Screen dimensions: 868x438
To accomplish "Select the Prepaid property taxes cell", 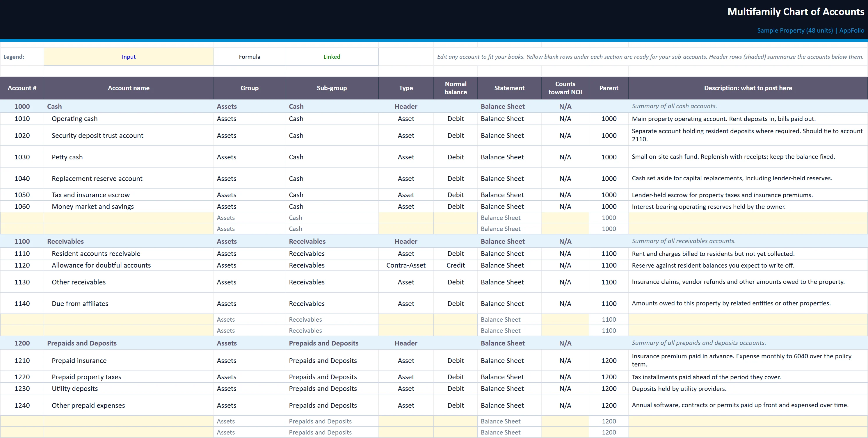I will (x=129, y=377).
